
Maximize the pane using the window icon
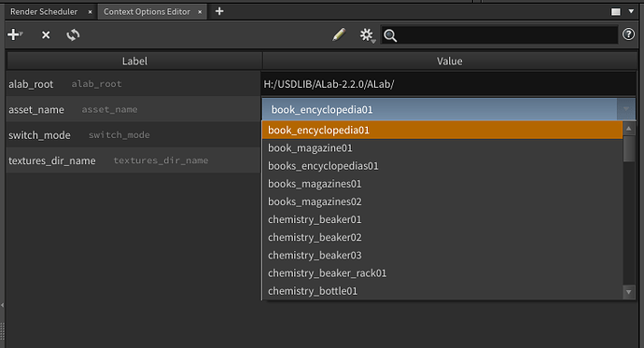616,11
